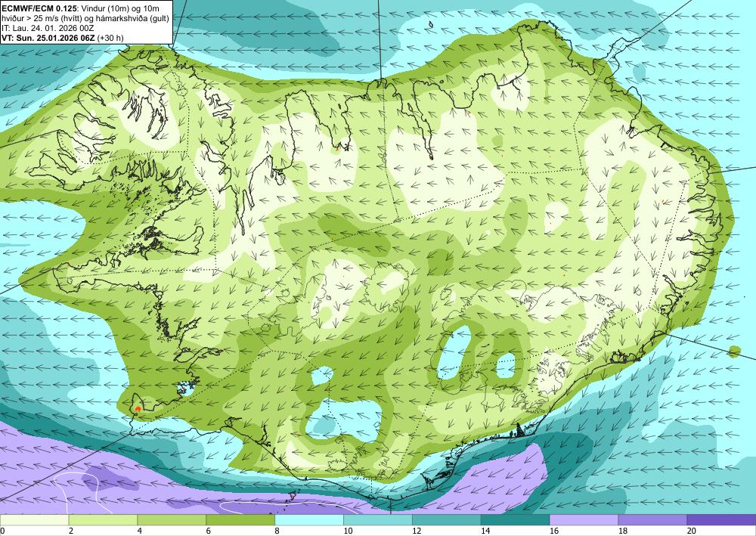Click the legend scale label '20'

point(691,531)
